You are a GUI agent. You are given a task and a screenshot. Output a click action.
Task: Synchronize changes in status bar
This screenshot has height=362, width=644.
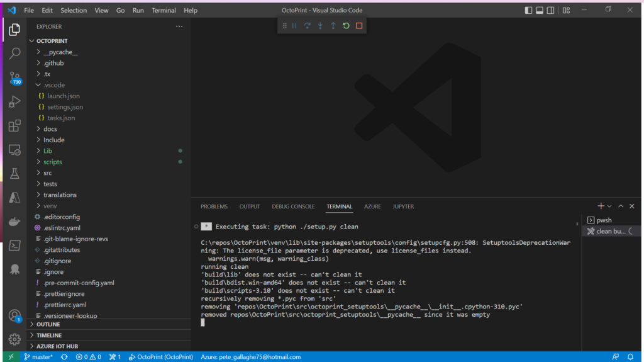tap(64, 357)
